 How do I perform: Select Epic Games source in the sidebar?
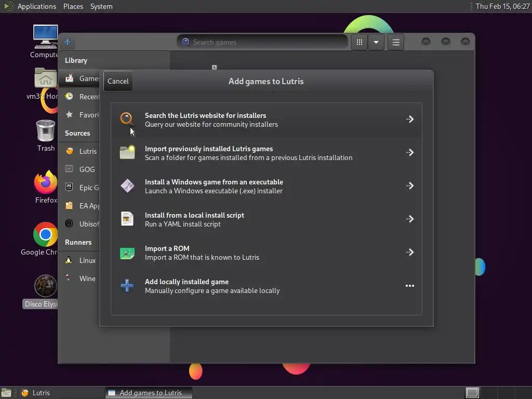point(79,188)
